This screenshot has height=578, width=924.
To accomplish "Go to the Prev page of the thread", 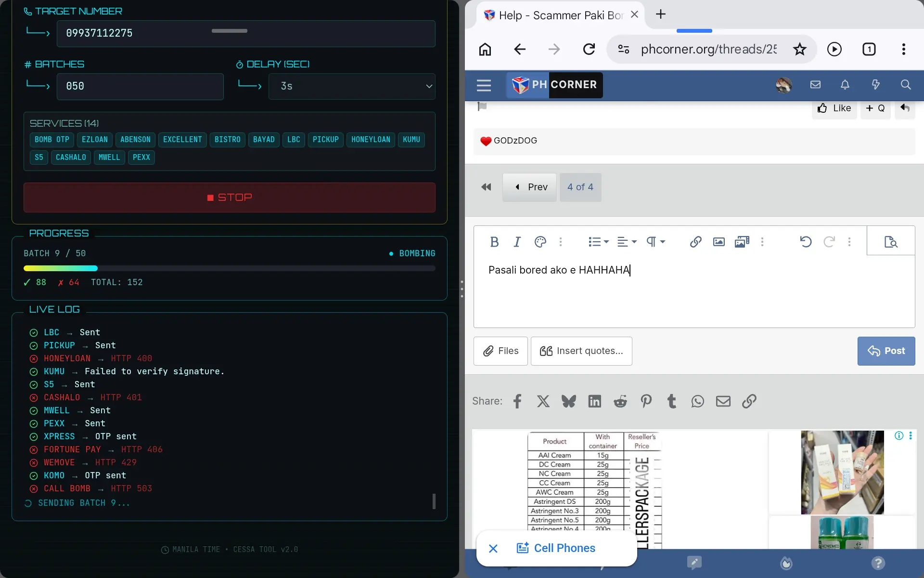I will tap(530, 187).
